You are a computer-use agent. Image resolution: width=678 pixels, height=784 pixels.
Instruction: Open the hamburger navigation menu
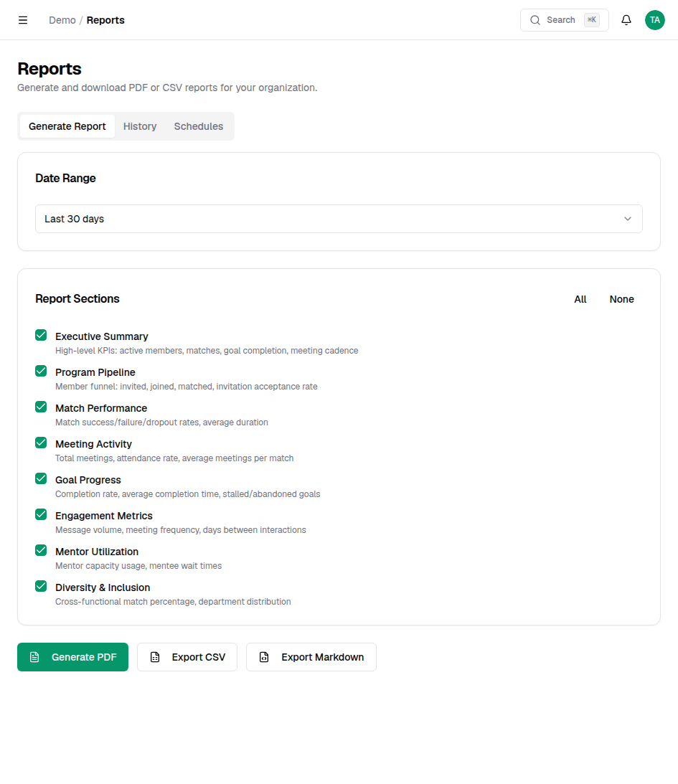(23, 19)
